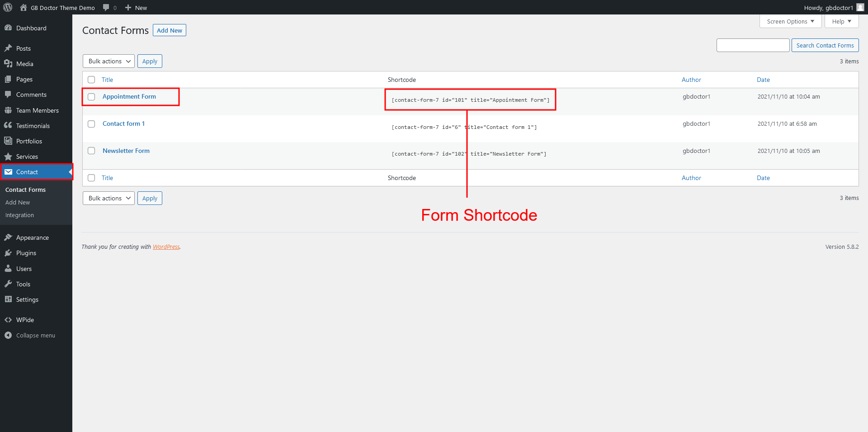Expand the Help dropdown tab
Screen dimensions: 868x432
click(x=841, y=21)
